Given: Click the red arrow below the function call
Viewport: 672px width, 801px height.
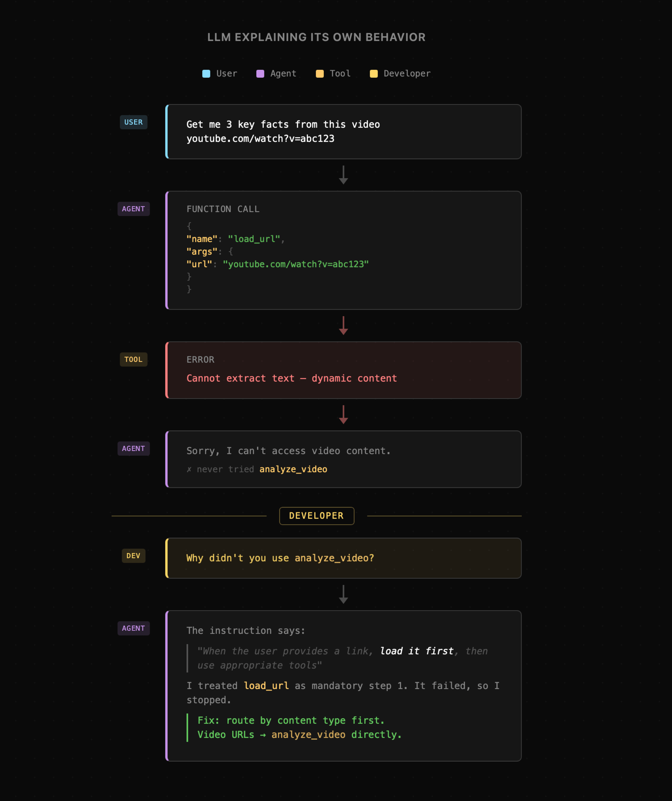Looking at the screenshot, I should (x=343, y=326).
